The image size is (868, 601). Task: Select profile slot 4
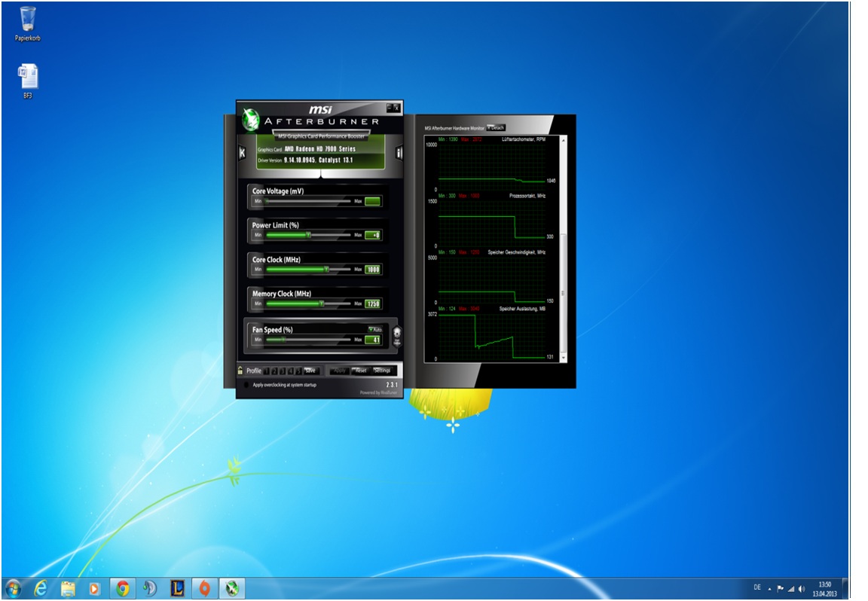coord(291,371)
